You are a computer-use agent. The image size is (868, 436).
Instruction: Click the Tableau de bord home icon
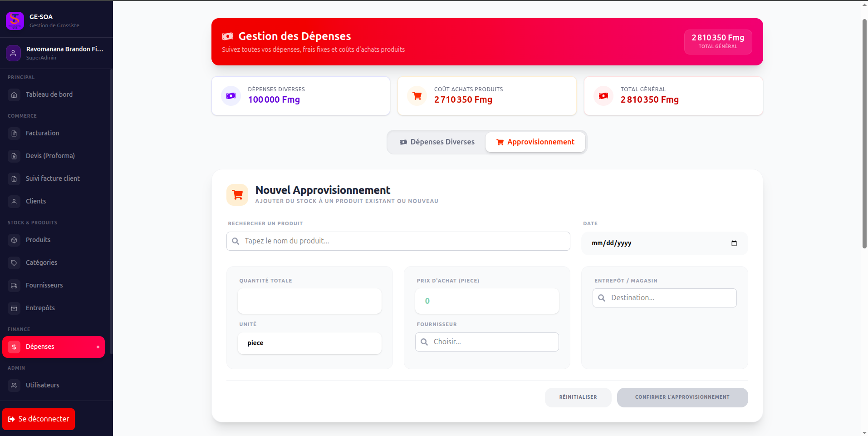(14, 95)
